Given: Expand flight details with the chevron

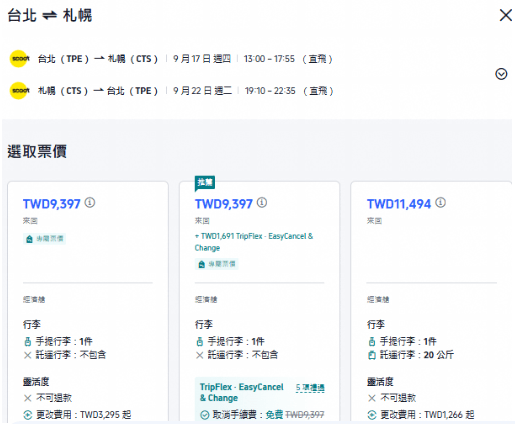Looking at the screenshot, I should point(501,74).
